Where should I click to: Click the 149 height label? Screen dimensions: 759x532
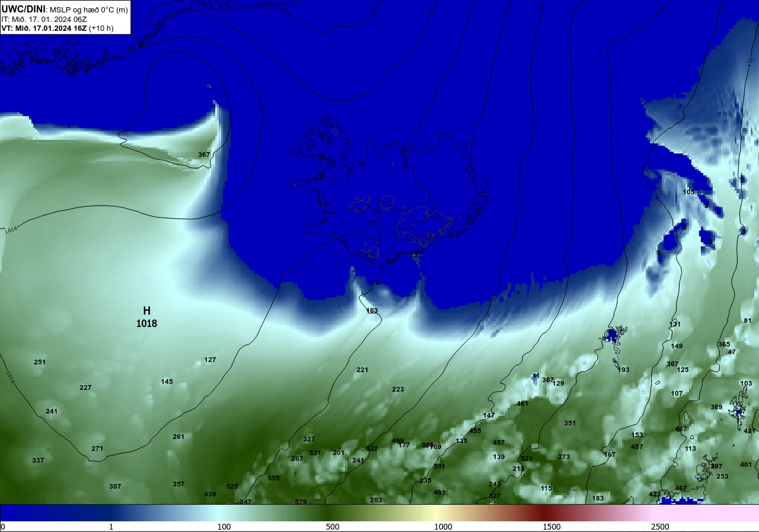pyautogui.click(x=677, y=346)
